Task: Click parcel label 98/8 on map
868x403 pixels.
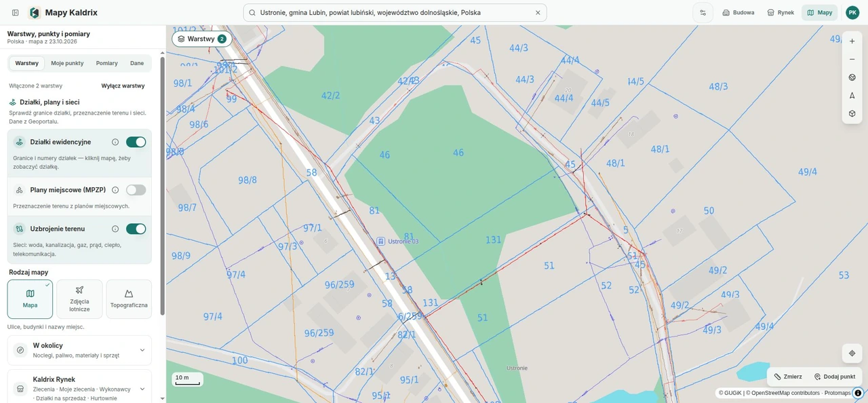Action: click(248, 180)
